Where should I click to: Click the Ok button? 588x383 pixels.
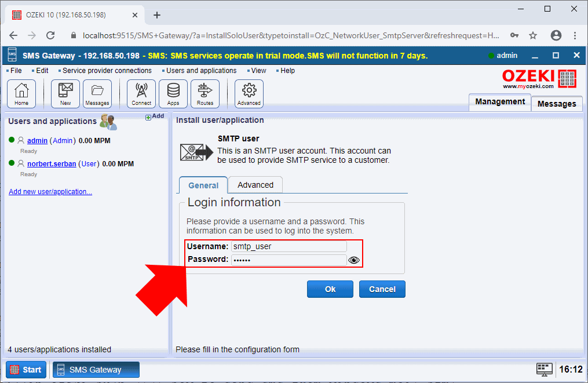pyautogui.click(x=330, y=289)
